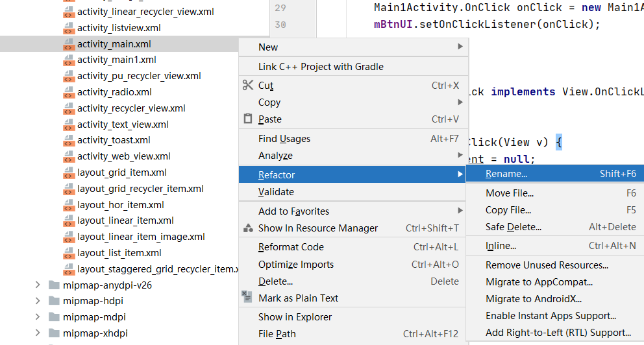644x345 pixels.
Task: Choose Find Usages from context menu
Action: pos(284,139)
